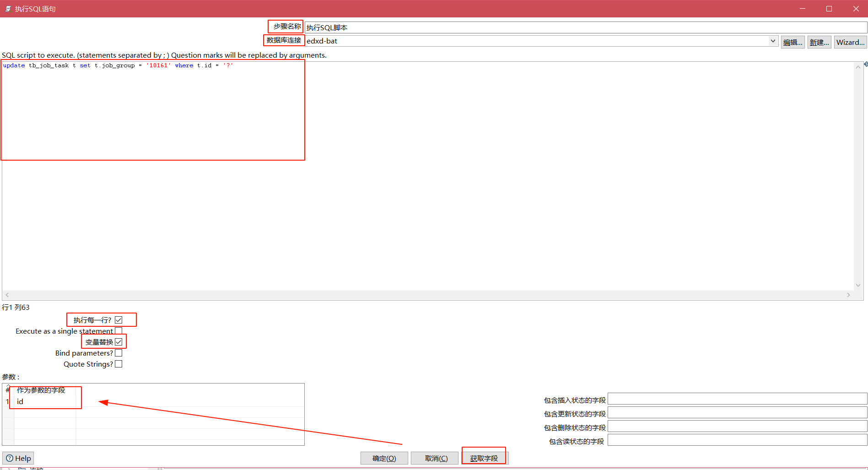Viewport: 868px width, 470px height.
Task: Click the app icon in the title bar
Action: (x=8, y=9)
